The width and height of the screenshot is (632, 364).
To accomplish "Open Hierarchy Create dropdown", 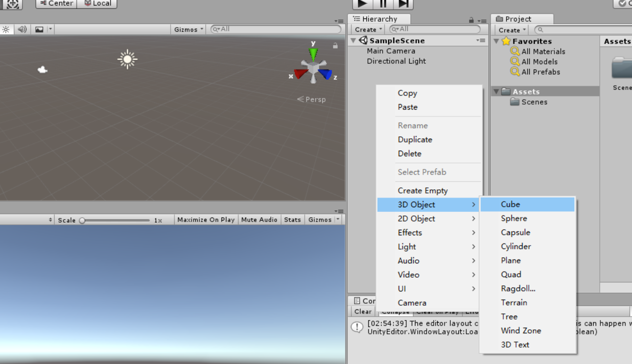I will coord(368,30).
